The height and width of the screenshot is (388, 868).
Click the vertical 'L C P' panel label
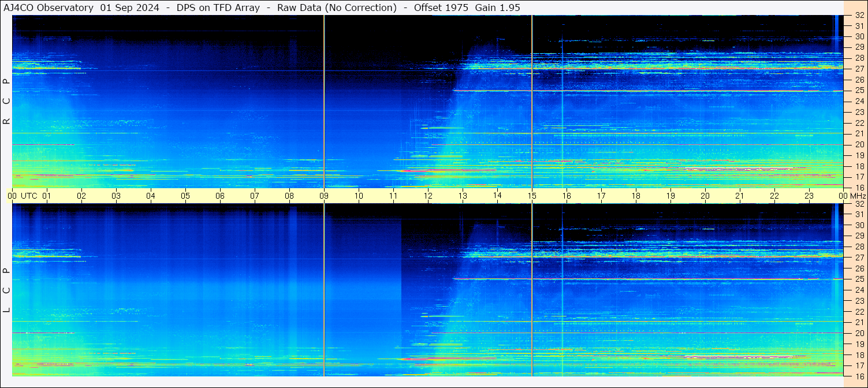[6, 290]
